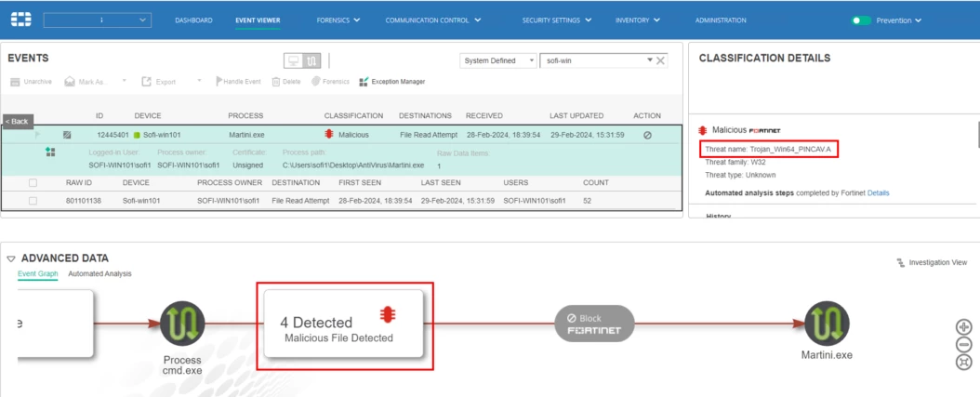Image resolution: width=980 pixels, height=397 pixels.
Task: Switch to the device view icon
Action: point(293,60)
